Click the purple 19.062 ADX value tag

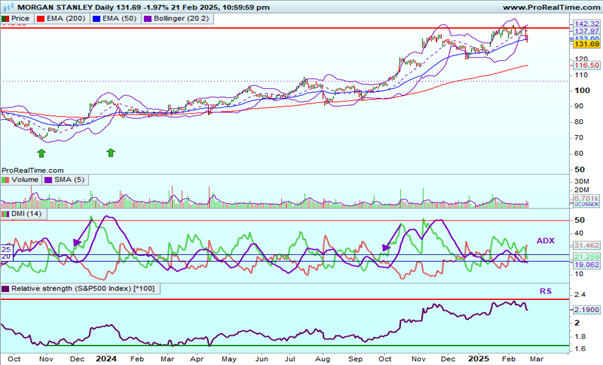pyautogui.click(x=586, y=265)
